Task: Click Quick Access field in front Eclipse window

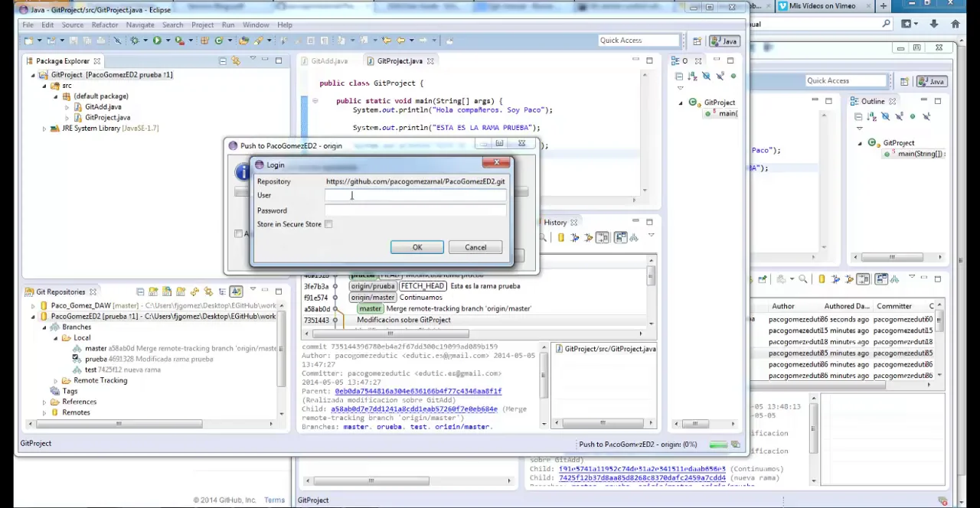Action: point(639,41)
